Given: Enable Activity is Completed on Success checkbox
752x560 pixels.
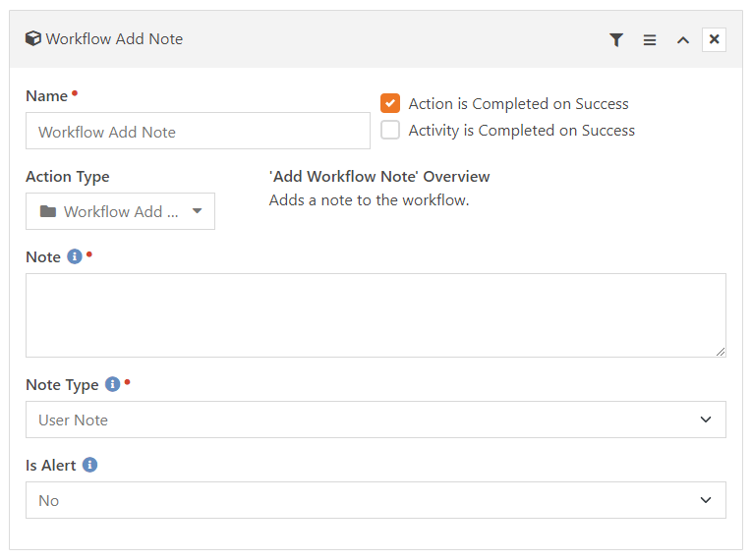Looking at the screenshot, I should point(391,130).
